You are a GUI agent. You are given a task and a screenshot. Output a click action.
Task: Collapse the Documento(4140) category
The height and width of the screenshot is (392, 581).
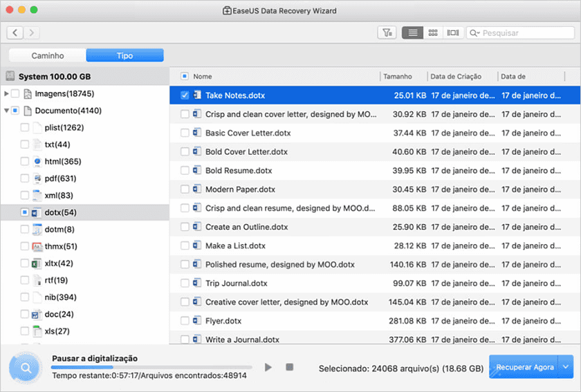[x=6, y=111]
